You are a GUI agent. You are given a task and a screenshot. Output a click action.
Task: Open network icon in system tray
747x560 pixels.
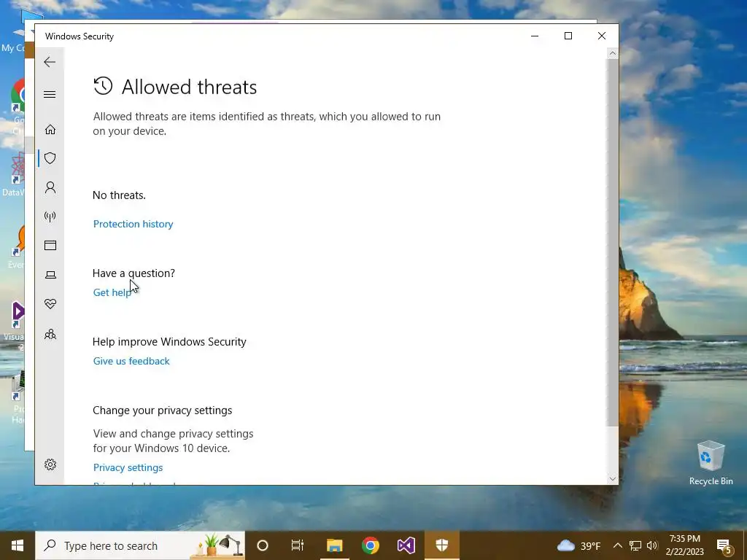[635, 545]
